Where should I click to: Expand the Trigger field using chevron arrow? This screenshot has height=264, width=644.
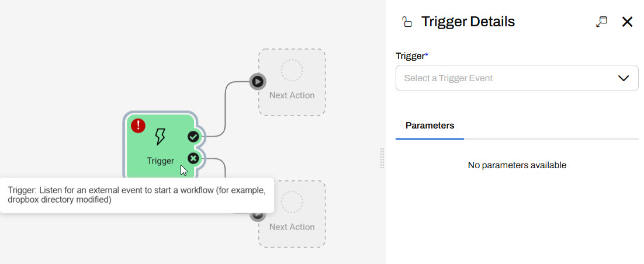[623, 78]
